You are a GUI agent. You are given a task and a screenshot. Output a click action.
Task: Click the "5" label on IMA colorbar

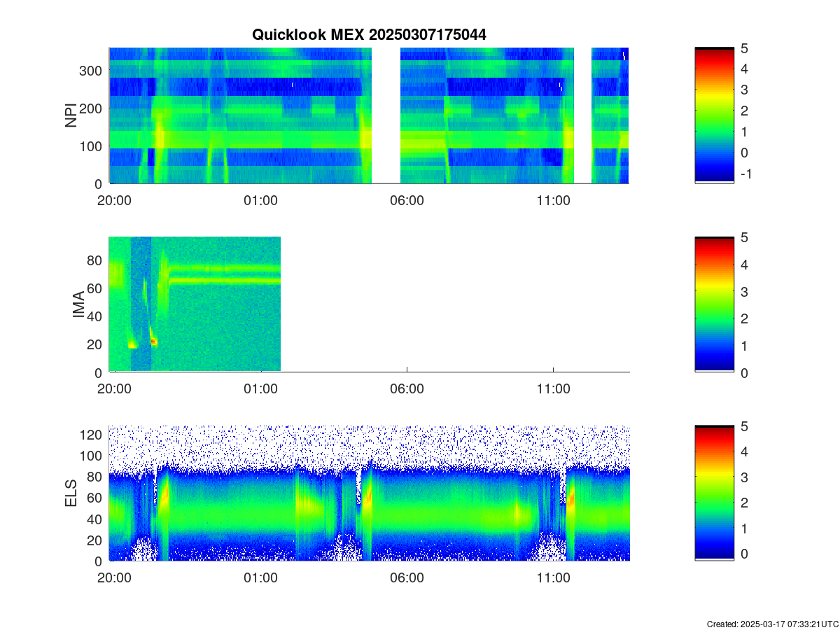(745, 237)
